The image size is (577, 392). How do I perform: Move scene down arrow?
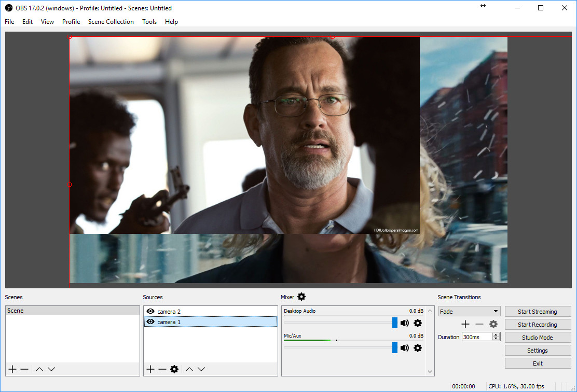[x=51, y=369]
